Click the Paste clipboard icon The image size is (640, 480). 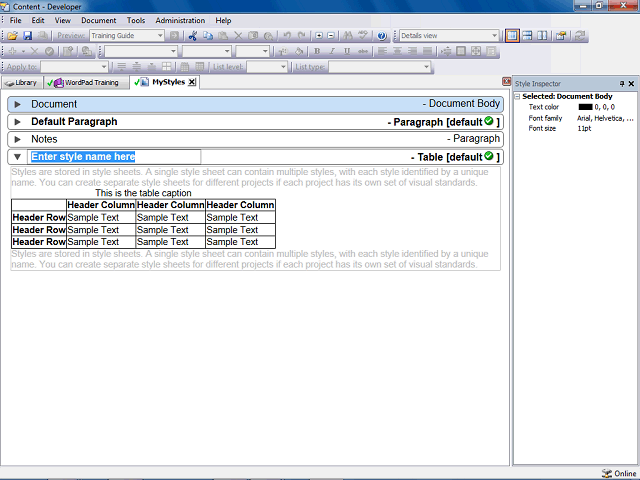click(x=223, y=36)
